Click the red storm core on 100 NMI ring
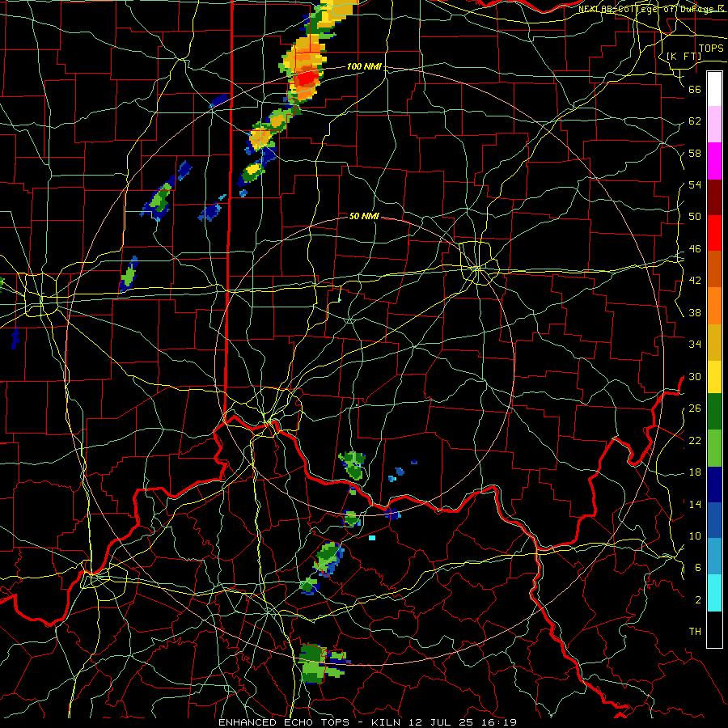The height and width of the screenshot is (728, 728). [307, 78]
